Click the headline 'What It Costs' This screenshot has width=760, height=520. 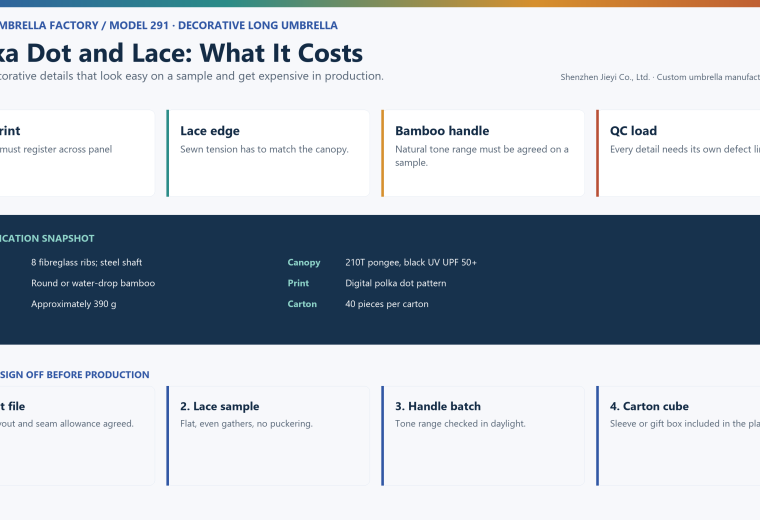click(281, 53)
